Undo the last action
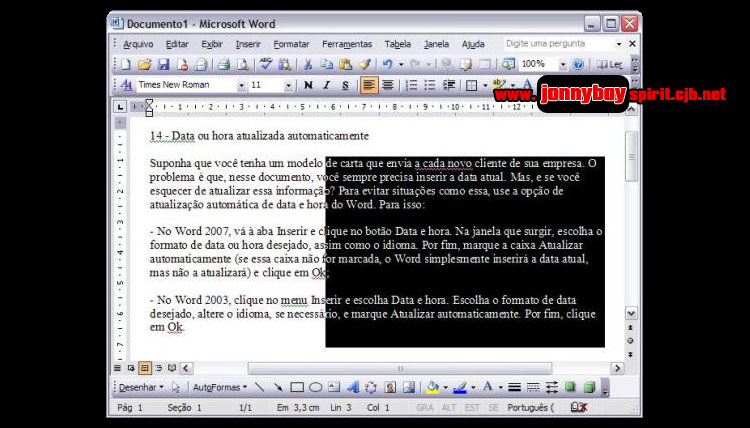Screen dimensions: 750x428 tap(387, 64)
